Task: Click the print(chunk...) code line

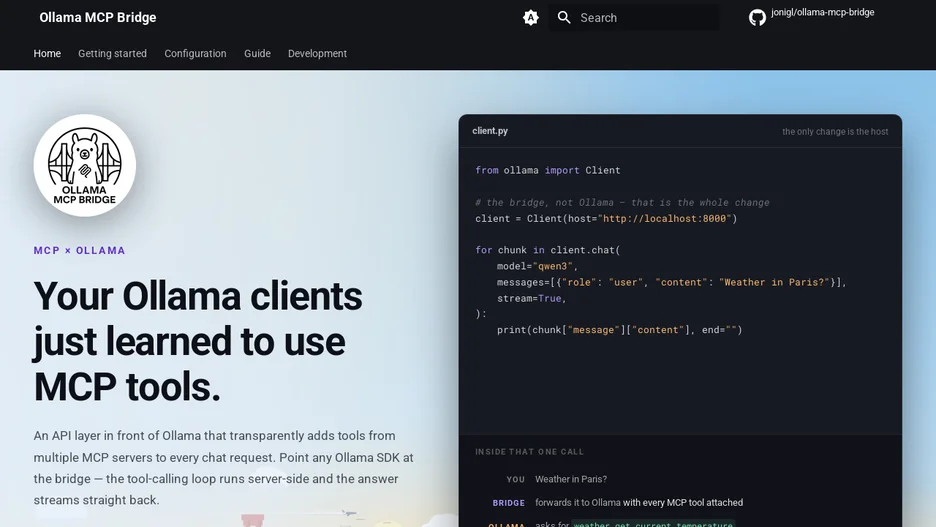Action: pos(620,330)
